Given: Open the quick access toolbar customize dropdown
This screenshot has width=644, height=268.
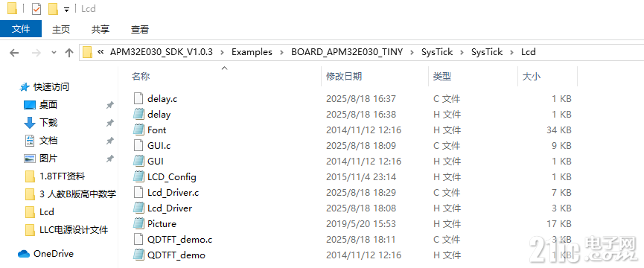Looking at the screenshot, I should point(66,10).
